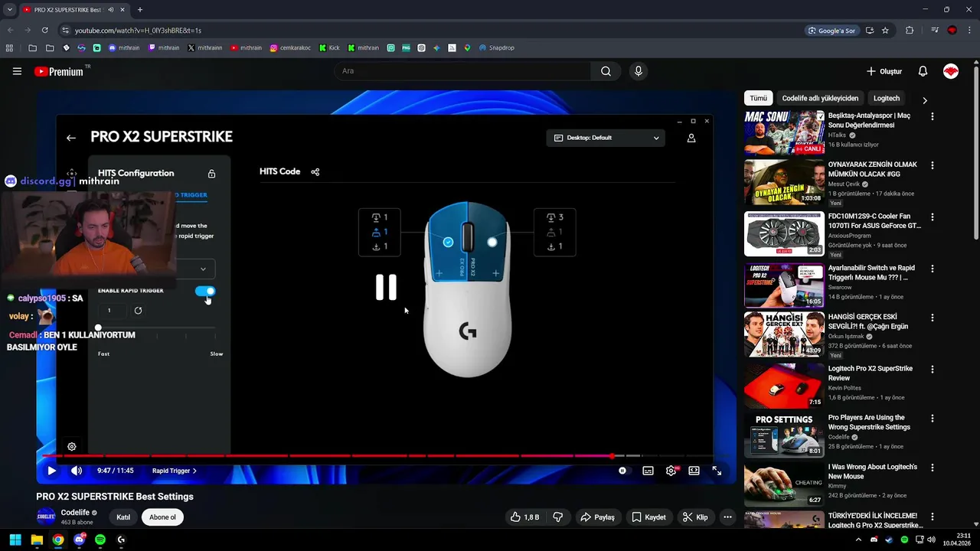980x551 pixels.
Task: Expand the Rapid Trigger chapter chevron
Action: tap(194, 471)
